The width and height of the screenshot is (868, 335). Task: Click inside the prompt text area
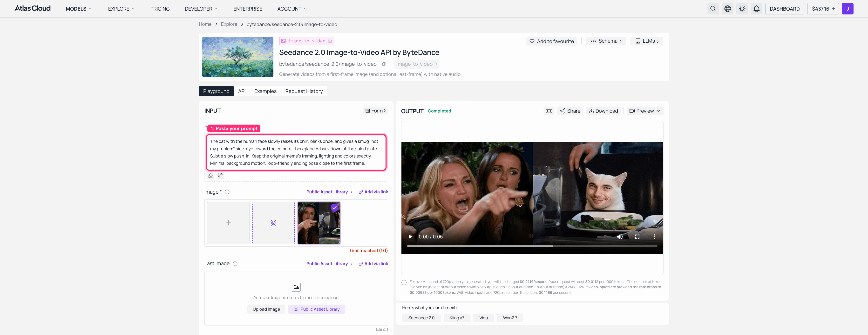coord(296,152)
